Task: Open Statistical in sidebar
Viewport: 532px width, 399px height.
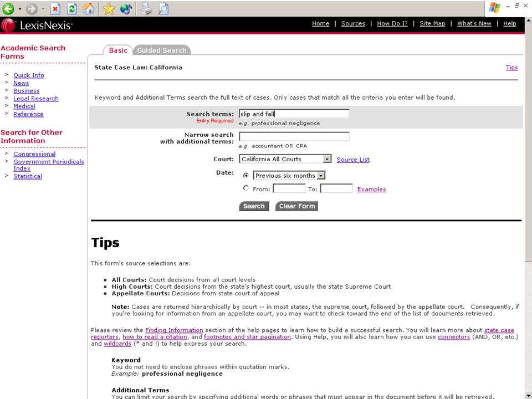Action: (28, 176)
